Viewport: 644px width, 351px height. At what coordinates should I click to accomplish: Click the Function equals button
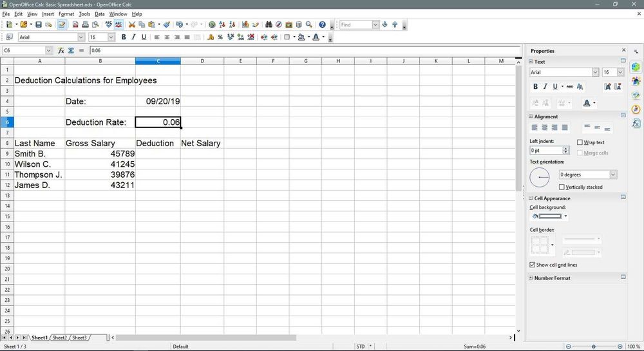(81, 50)
